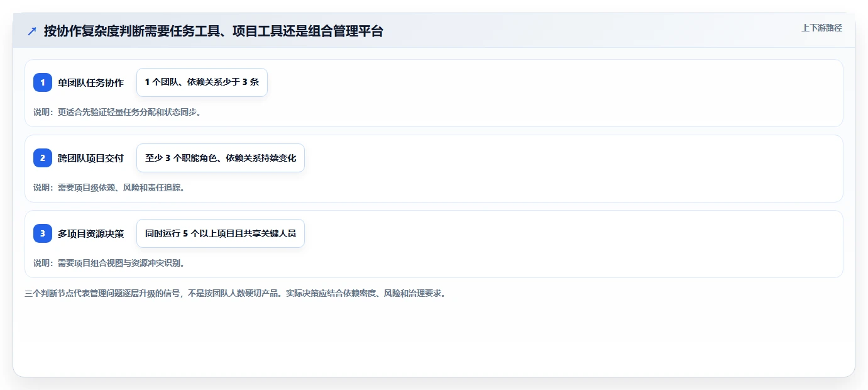Click the 同时运行 5 个以上项目 condition chip
Image resolution: width=868 pixels, height=390 pixels.
[x=221, y=233]
